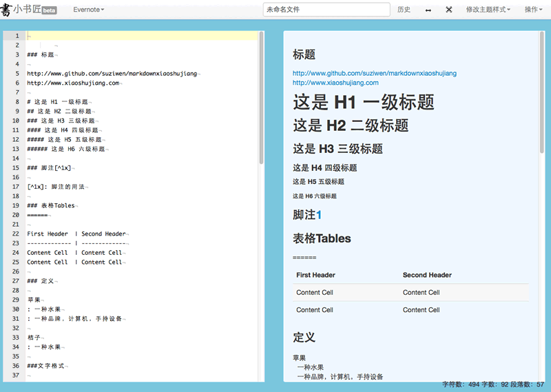Expand the 修改主题样式 dropdown
This screenshot has width=551, height=392.
(488, 10)
